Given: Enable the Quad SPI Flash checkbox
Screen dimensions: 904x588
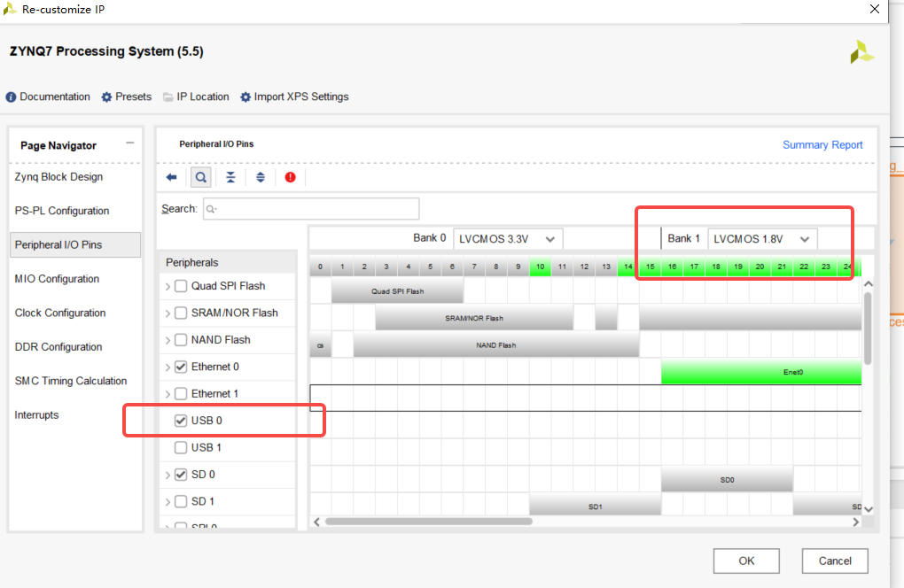Looking at the screenshot, I should (x=181, y=286).
